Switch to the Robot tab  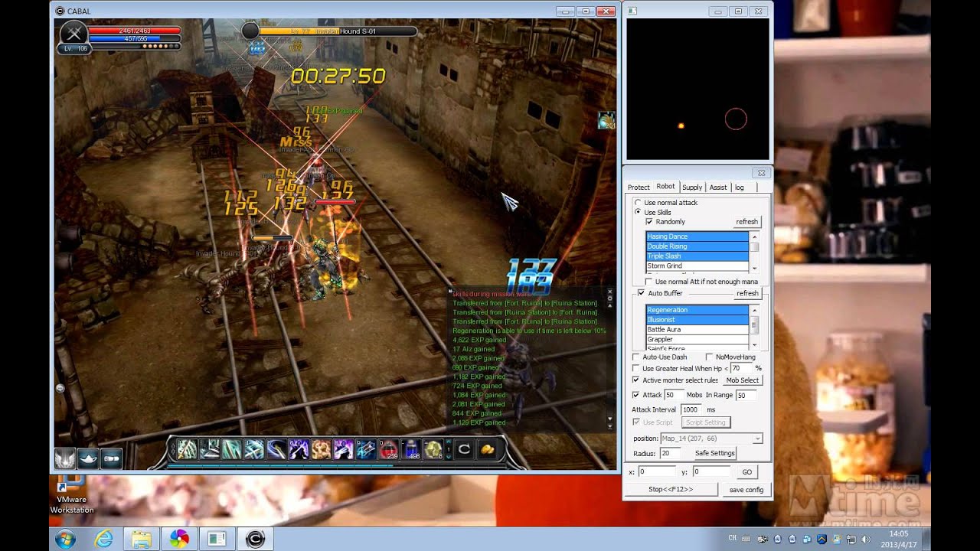pyautogui.click(x=665, y=186)
